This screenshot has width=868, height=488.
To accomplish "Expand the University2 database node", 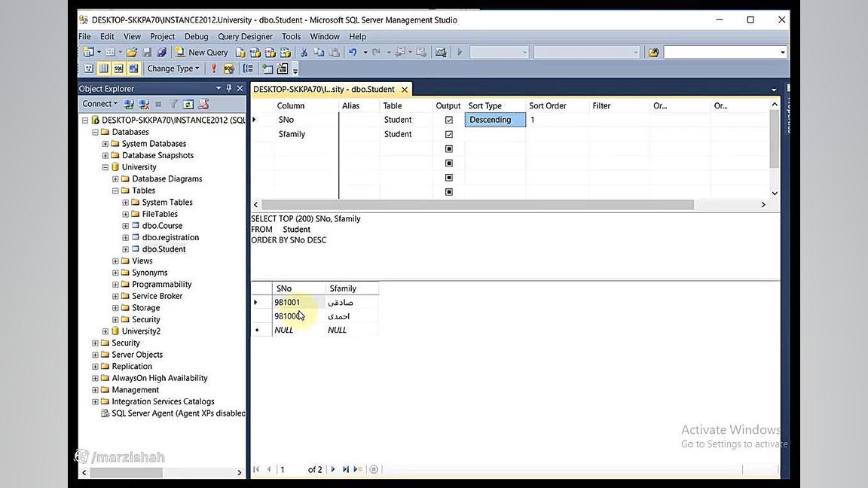I will [x=105, y=331].
